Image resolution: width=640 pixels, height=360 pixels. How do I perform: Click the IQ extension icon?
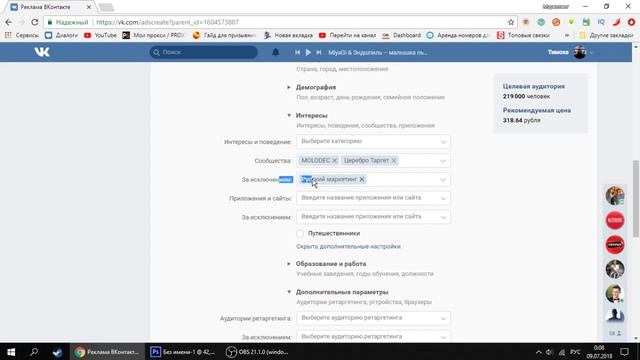(x=601, y=22)
